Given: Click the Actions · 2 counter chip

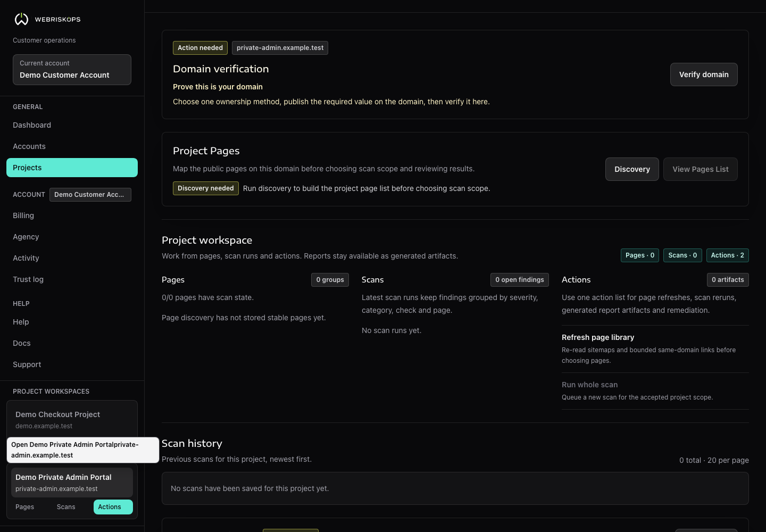Looking at the screenshot, I should point(728,255).
